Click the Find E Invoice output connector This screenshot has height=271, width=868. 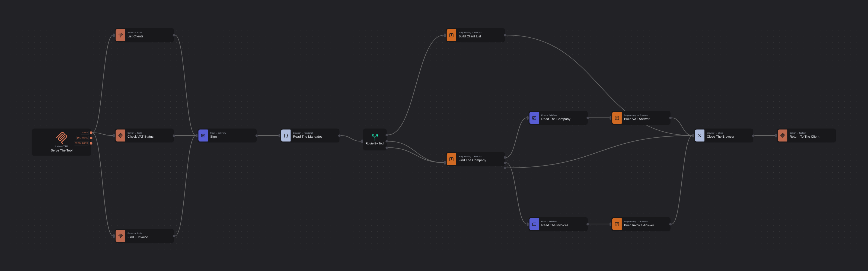click(x=174, y=236)
